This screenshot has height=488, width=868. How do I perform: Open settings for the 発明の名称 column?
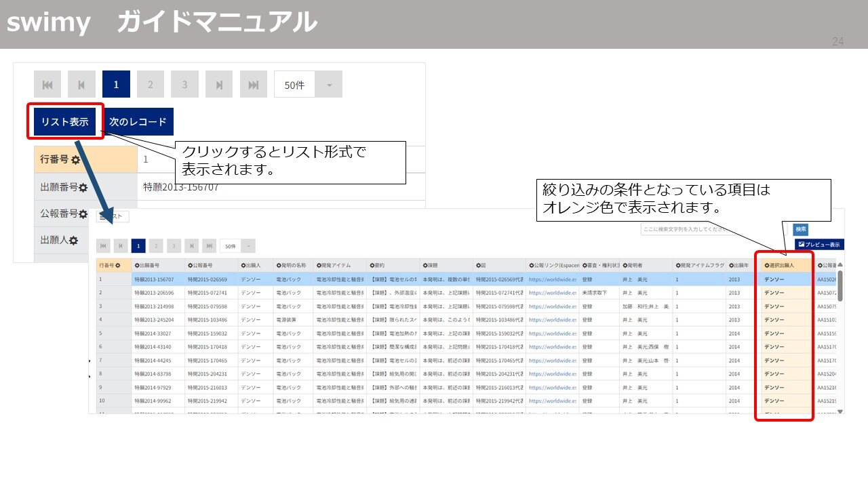coord(277,265)
